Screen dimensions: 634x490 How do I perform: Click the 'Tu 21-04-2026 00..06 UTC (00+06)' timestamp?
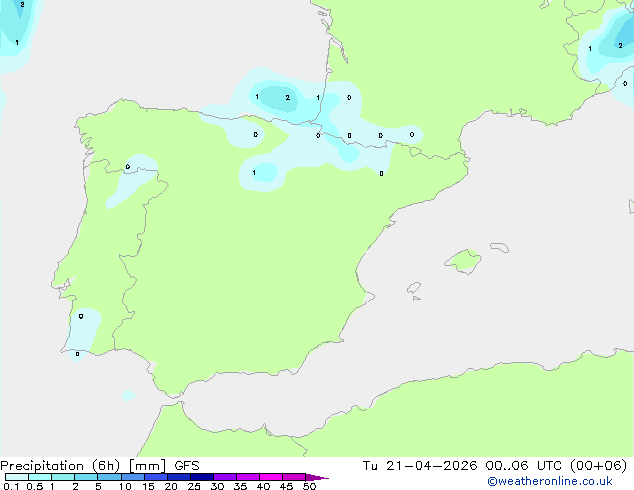495,466
